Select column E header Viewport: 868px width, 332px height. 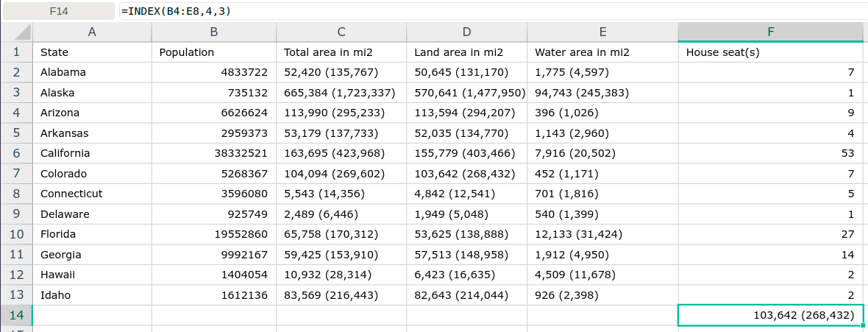603,32
